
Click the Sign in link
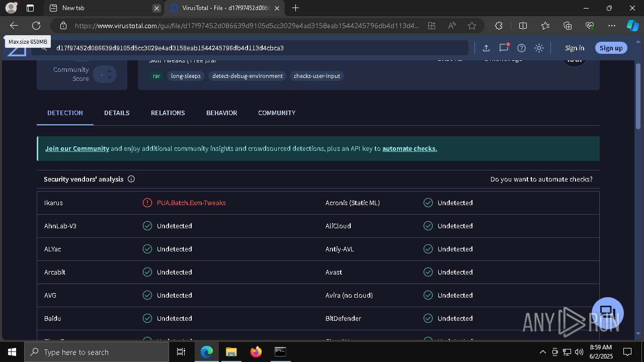575,48
